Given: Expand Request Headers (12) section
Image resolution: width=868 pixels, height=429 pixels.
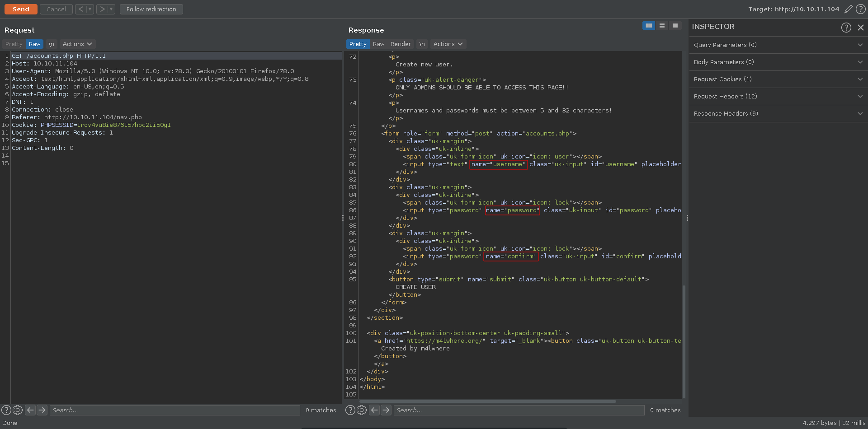Looking at the screenshot, I should point(777,97).
